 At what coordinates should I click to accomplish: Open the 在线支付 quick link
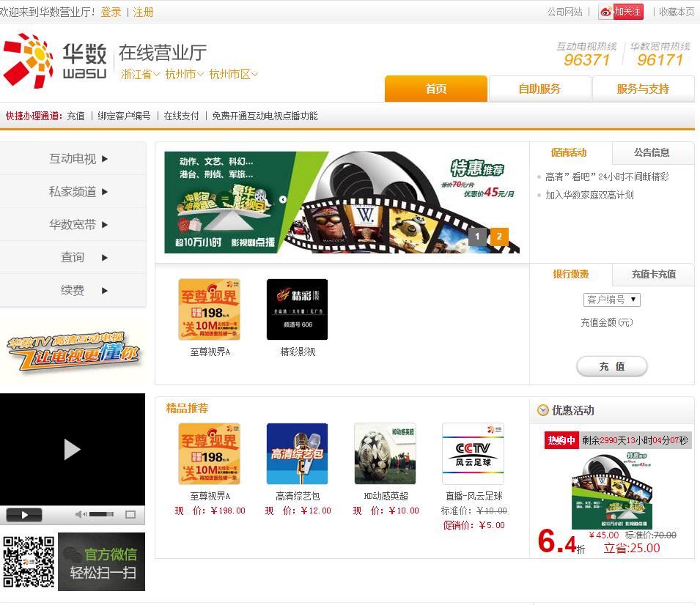click(181, 116)
